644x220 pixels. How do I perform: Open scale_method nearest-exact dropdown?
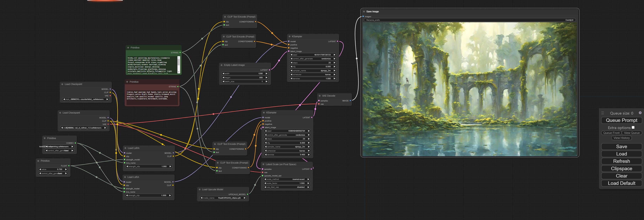point(287,179)
